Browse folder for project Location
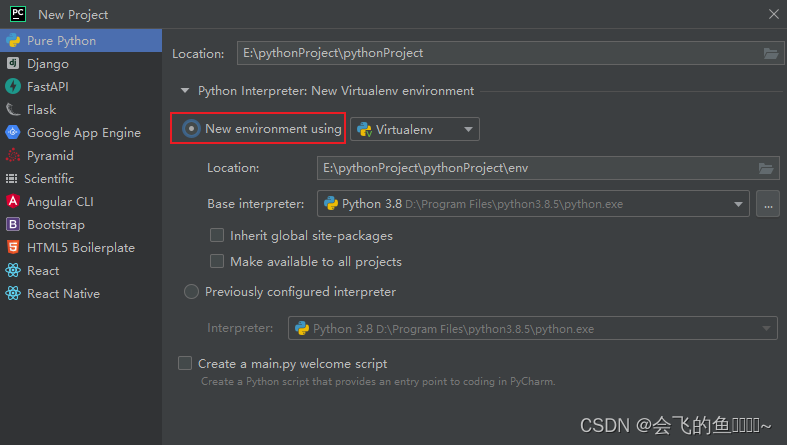This screenshot has width=787, height=445. (x=770, y=53)
